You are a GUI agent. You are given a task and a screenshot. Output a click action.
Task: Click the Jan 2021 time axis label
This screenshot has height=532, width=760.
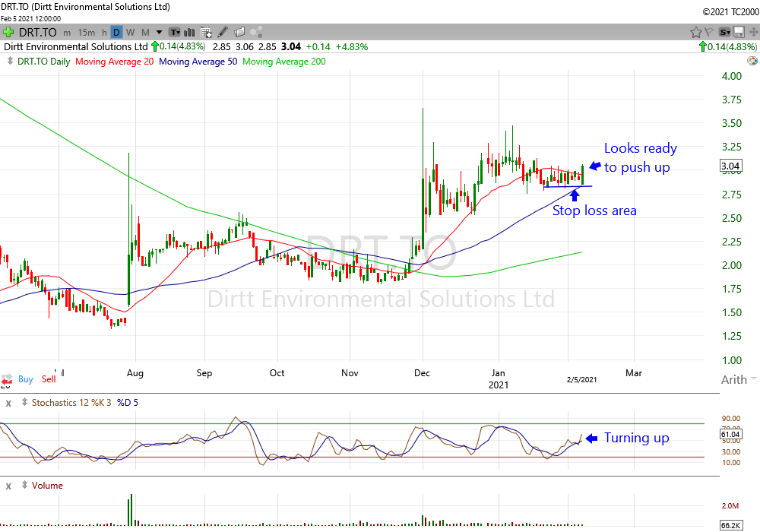(499, 379)
